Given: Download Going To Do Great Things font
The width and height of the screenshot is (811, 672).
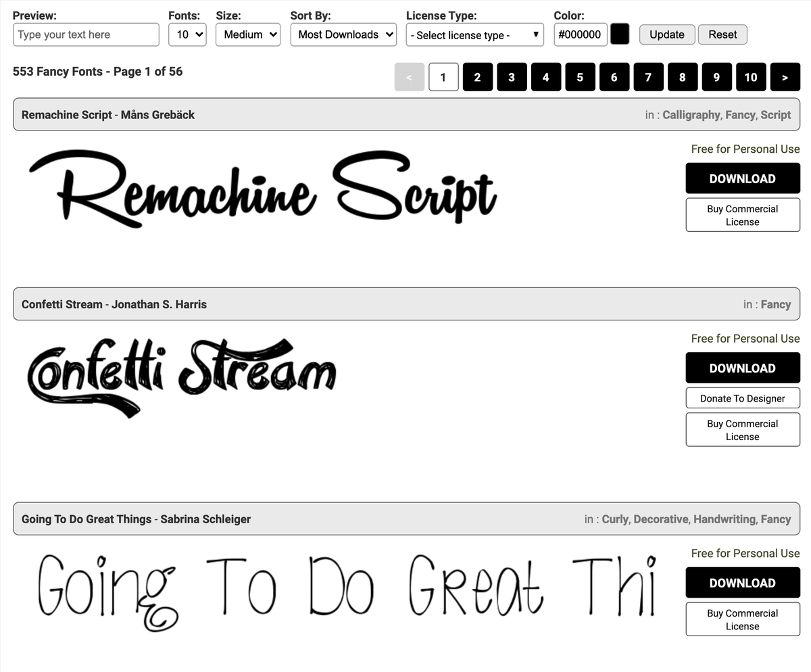Looking at the screenshot, I should pyautogui.click(x=743, y=583).
